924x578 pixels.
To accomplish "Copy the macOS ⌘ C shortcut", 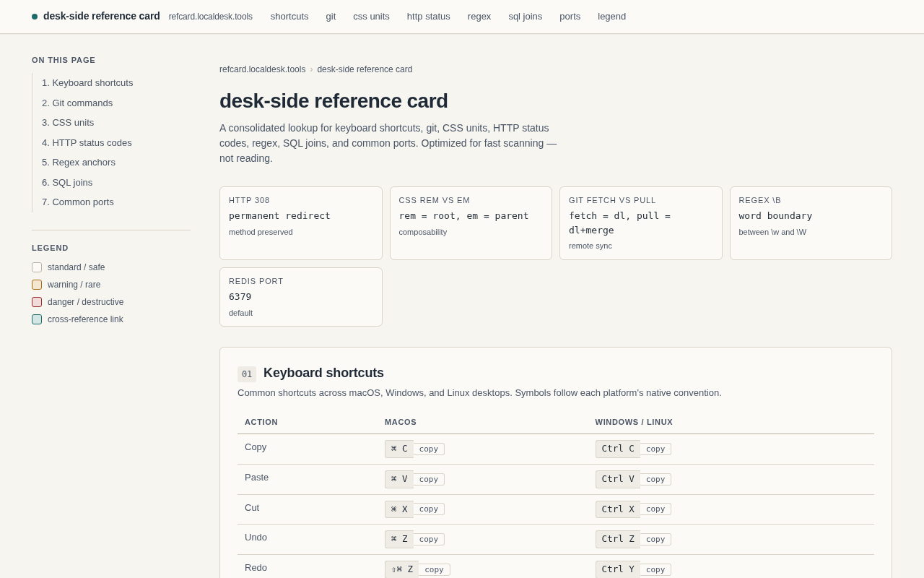I will point(429,449).
